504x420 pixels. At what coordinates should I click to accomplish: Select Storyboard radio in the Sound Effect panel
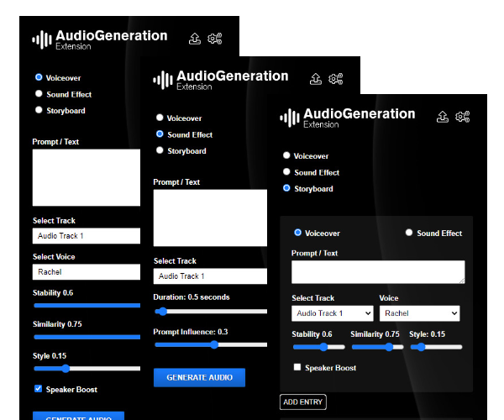click(x=160, y=150)
